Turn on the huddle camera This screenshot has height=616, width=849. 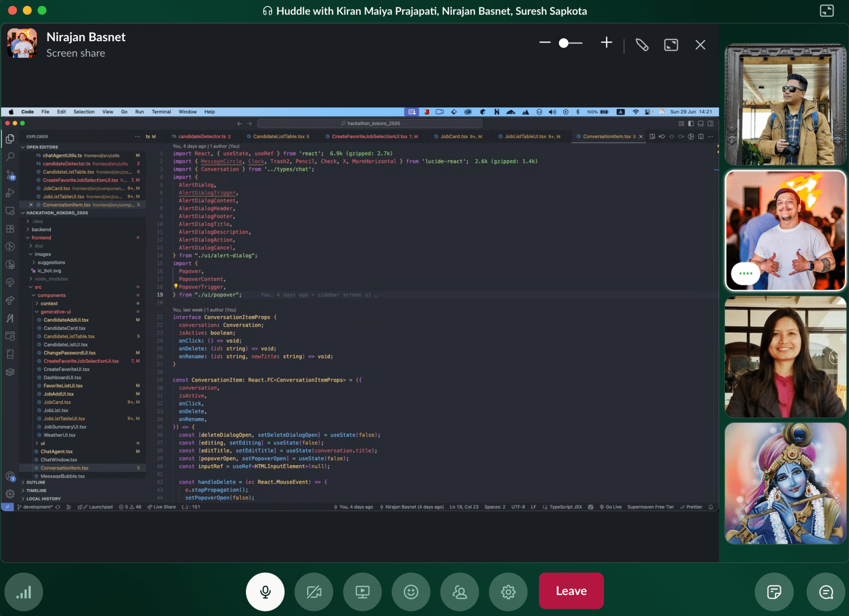point(314,591)
